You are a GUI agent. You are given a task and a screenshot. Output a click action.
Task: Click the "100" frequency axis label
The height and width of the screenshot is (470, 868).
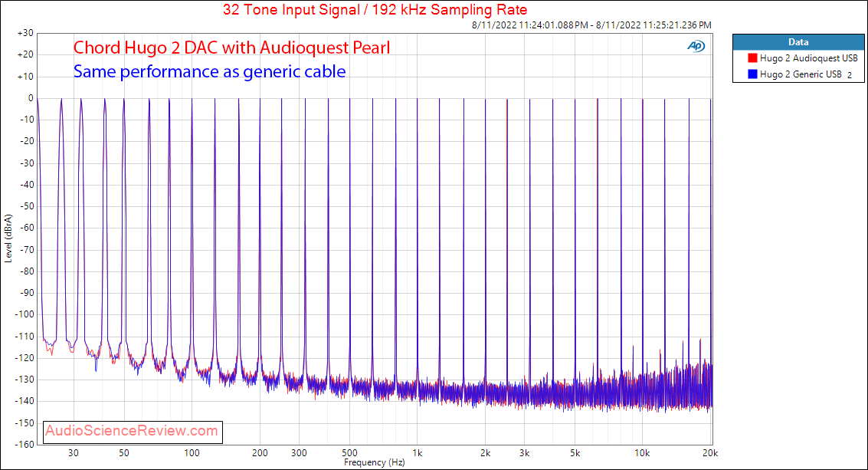(x=192, y=453)
